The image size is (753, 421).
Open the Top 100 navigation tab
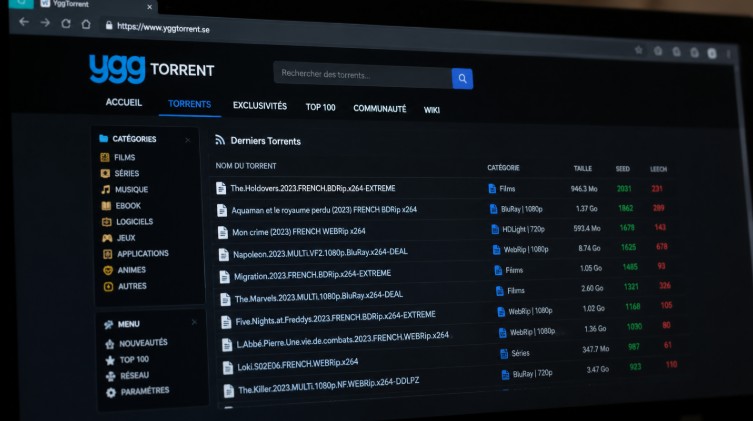[x=321, y=108]
